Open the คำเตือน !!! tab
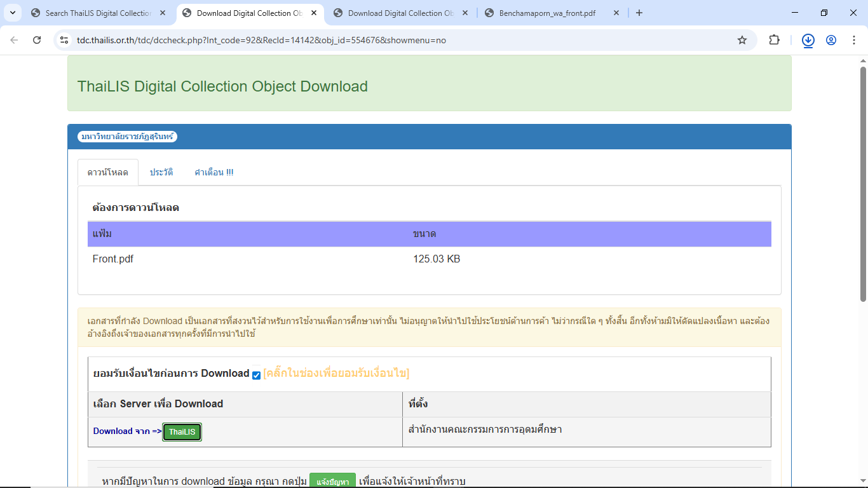 tap(214, 172)
